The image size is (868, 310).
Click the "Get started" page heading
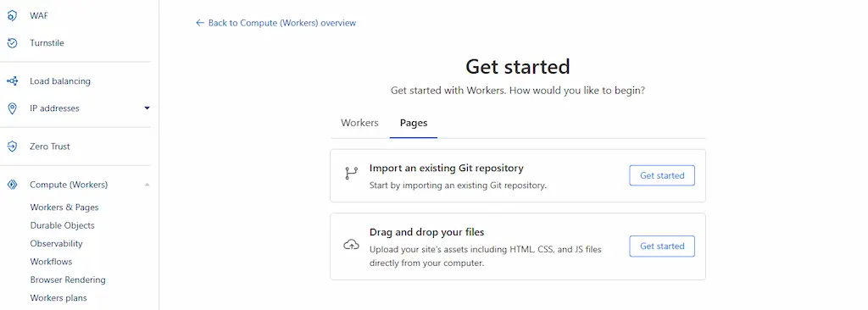[518, 66]
